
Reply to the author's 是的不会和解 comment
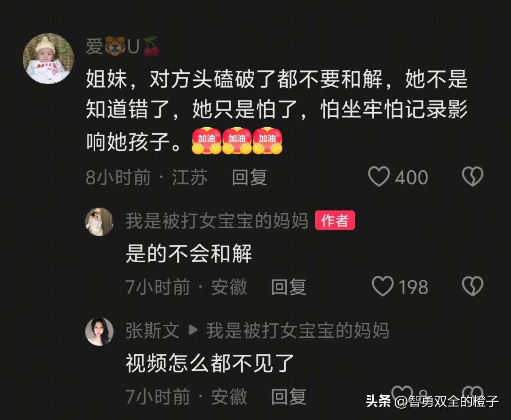[288, 287]
